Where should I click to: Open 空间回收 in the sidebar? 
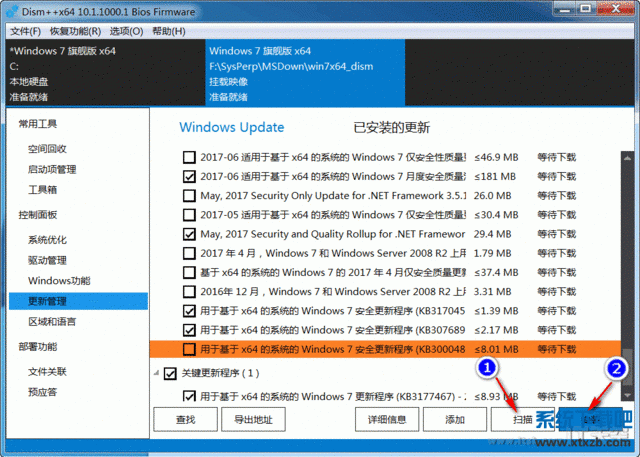click(49, 149)
